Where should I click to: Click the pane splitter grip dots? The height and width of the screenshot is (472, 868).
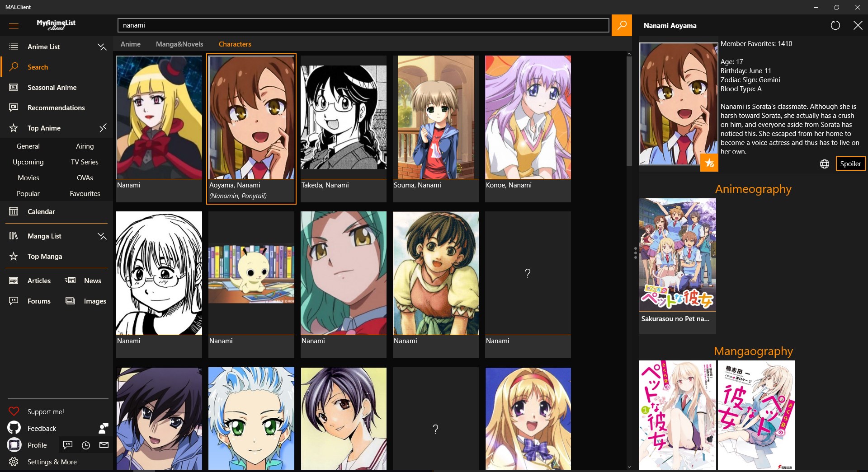click(x=636, y=253)
